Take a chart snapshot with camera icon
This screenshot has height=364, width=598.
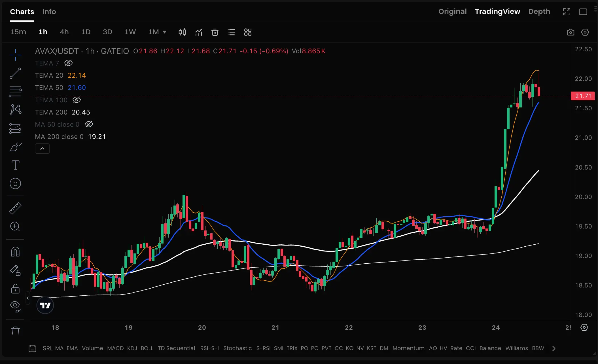point(570,32)
